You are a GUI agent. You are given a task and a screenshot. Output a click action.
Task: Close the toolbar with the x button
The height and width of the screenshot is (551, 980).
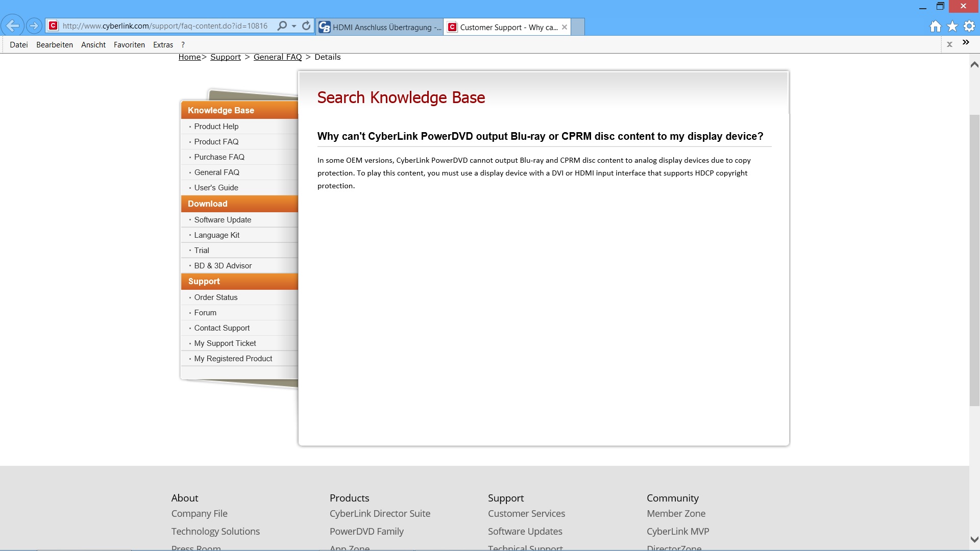coord(949,44)
